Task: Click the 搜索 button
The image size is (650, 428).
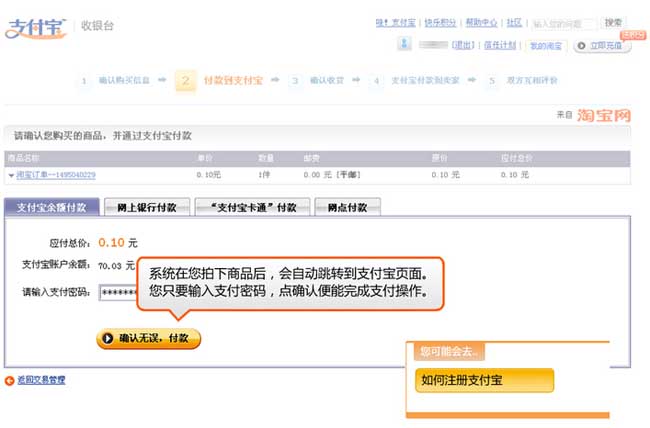Action: click(613, 23)
